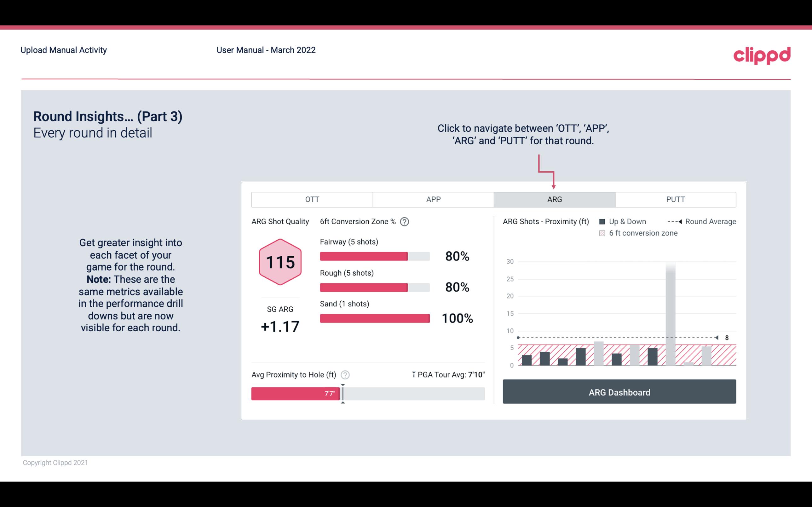The width and height of the screenshot is (812, 507).
Task: Toggle the 6ft conversion zone checkbox
Action: 603,232
